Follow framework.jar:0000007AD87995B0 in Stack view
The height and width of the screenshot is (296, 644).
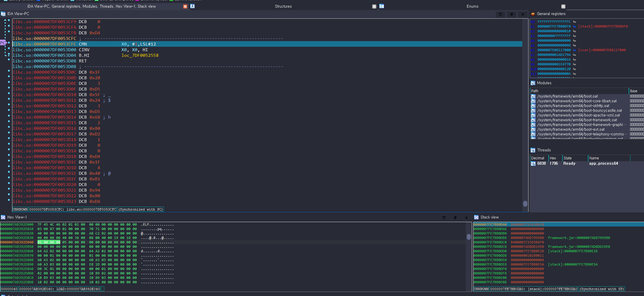(x=579, y=238)
